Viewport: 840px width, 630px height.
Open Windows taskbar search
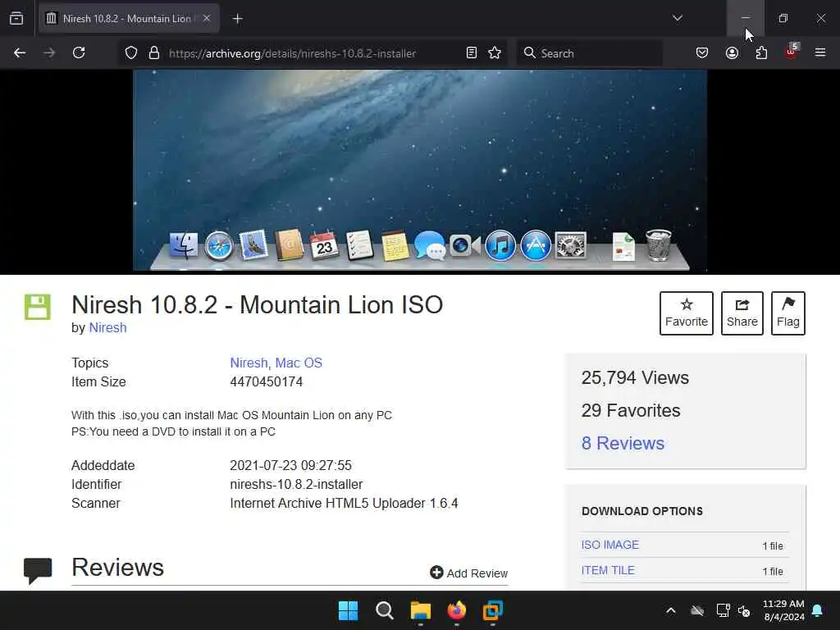point(385,610)
